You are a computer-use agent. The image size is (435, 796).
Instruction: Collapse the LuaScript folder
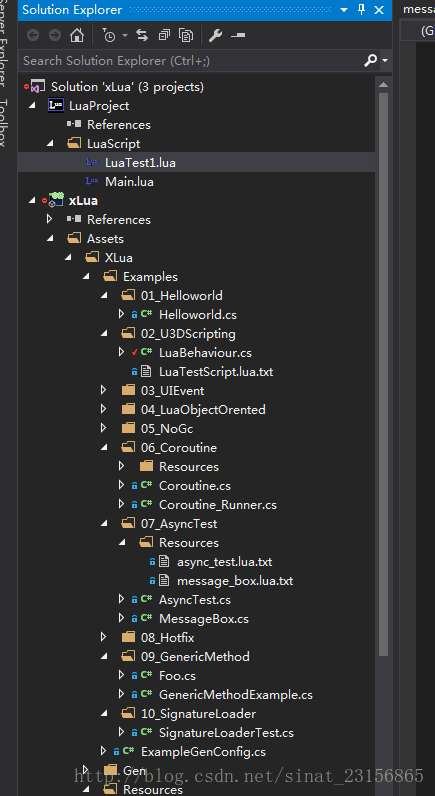tap(50, 144)
